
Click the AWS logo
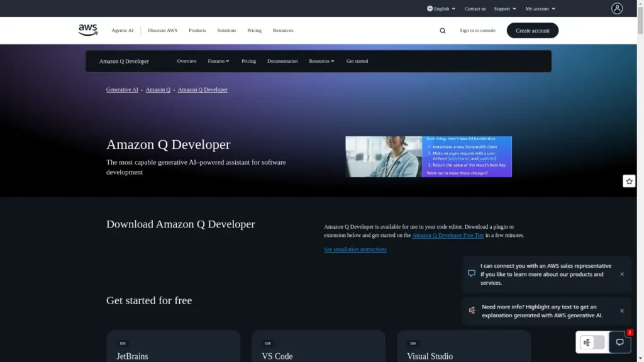(x=88, y=30)
